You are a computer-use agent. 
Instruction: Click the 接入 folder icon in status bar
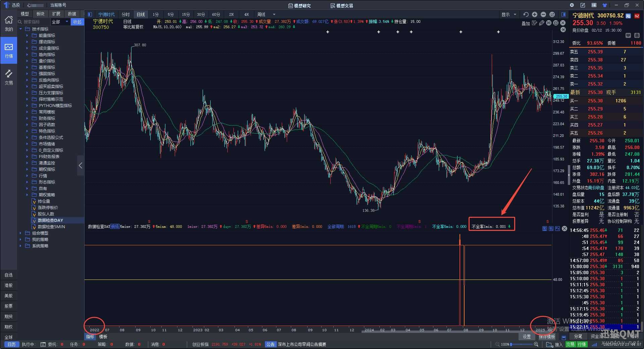[x=549, y=344]
